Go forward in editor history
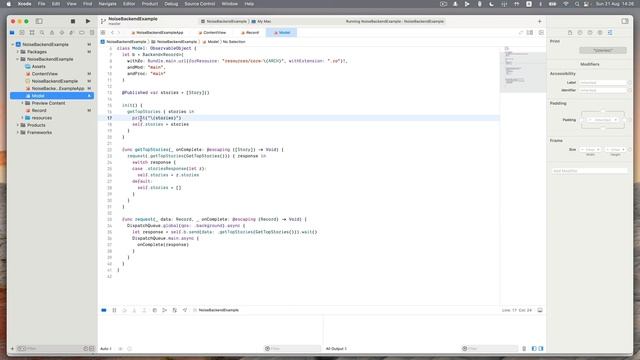The height and width of the screenshot is (360, 640). tap(119, 33)
